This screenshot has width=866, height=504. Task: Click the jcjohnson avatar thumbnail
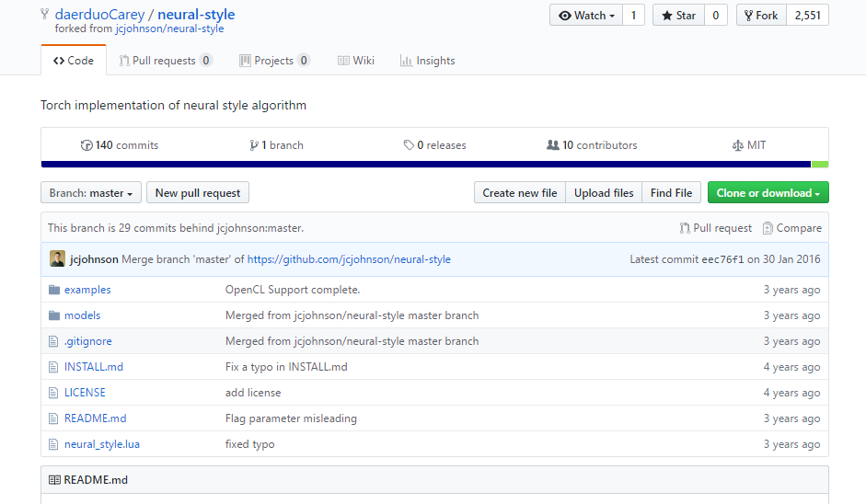click(57, 258)
